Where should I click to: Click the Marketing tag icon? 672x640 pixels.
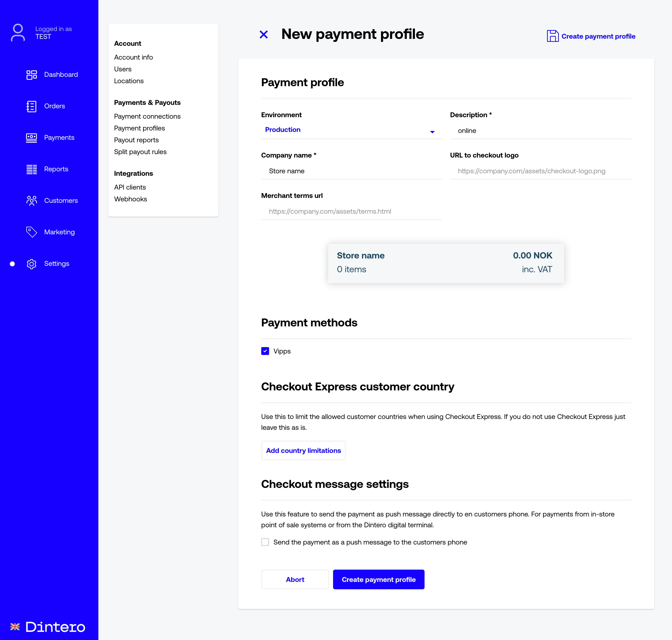click(x=32, y=232)
